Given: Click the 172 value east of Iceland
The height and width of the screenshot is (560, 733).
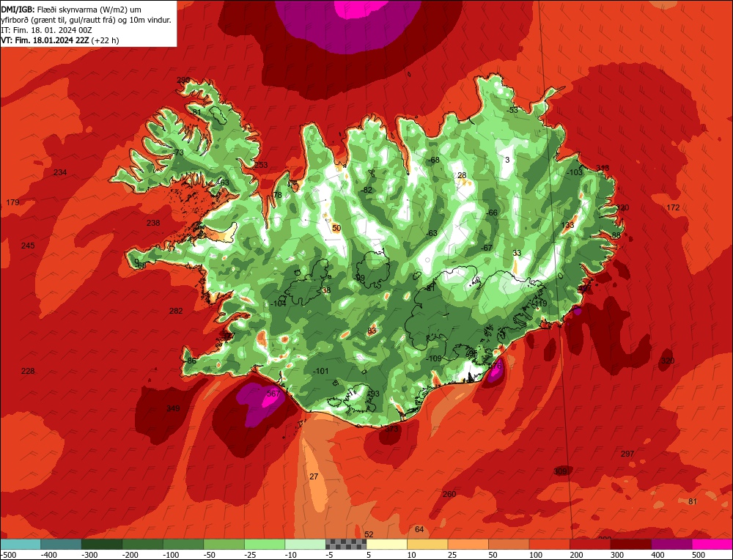Looking at the screenshot, I should pyautogui.click(x=673, y=207).
